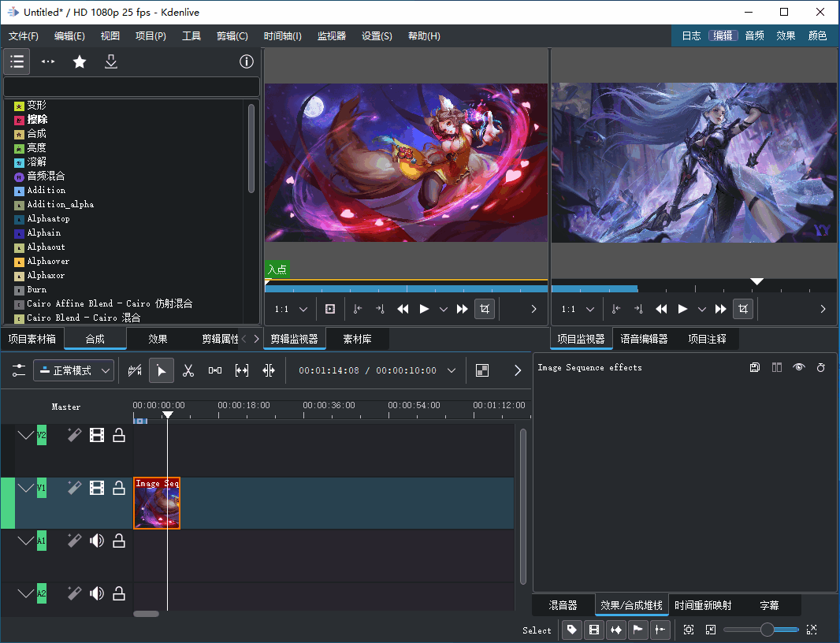Viewport: 840px width, 643px height.
Task: Open the effects list view in project bin
Action: (x=17, y=61)
